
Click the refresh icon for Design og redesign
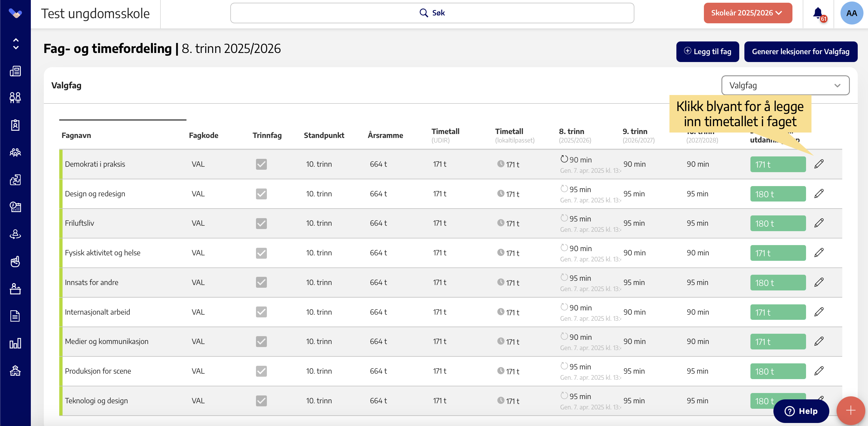click(x=564, y=188)
